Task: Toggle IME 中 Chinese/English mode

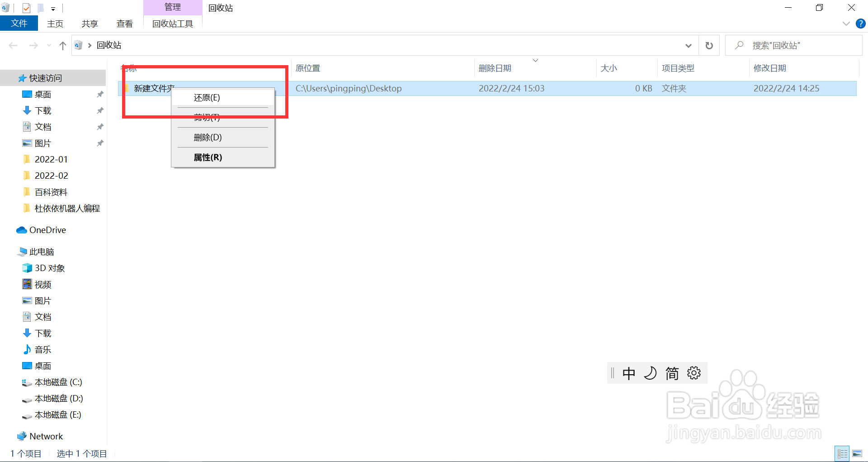Action: pyautogui.click(x=629, y=373)
